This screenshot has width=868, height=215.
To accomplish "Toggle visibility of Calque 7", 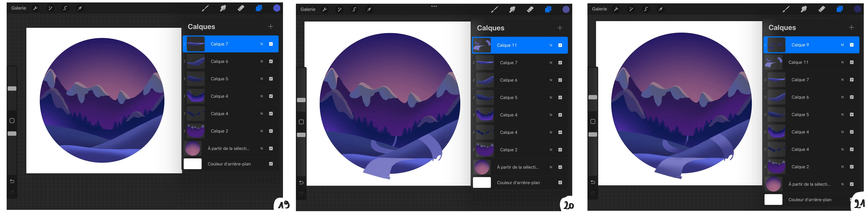I will click(271, 44).
